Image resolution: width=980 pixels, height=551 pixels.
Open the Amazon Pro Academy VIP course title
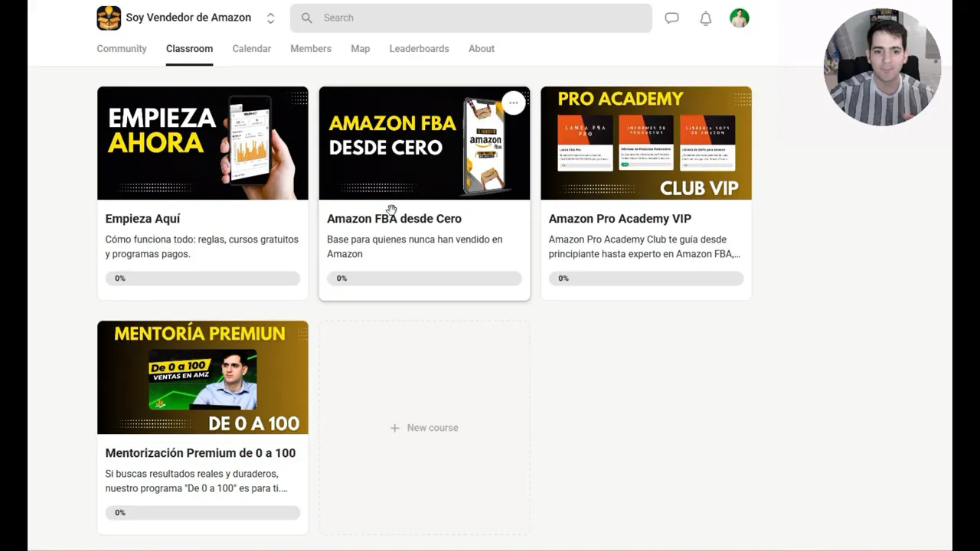pos(620,219)
